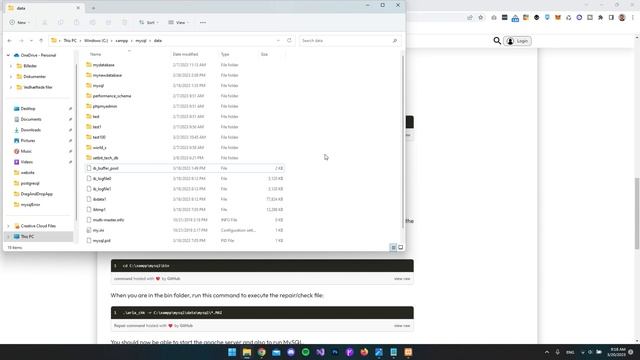Refresh the data folder view
The height and width of the screenshot is (360, 640).
289,41
